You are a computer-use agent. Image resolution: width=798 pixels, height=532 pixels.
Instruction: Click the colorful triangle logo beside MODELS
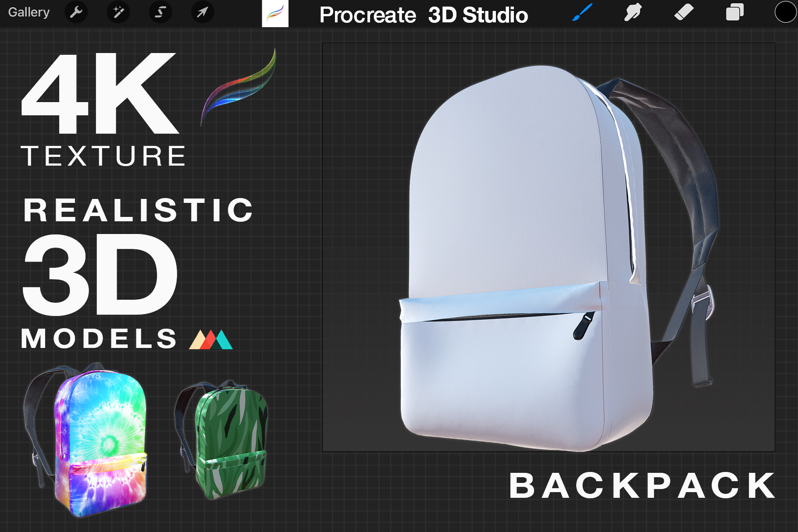[x=211, y=340]
